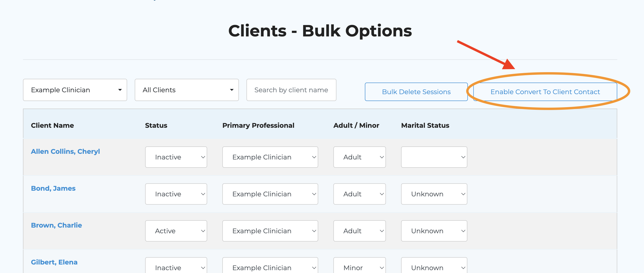Change James Bond's primary professional dropdown
The width and height of the screenshot is (644, 273).
(x=270, y=194)
